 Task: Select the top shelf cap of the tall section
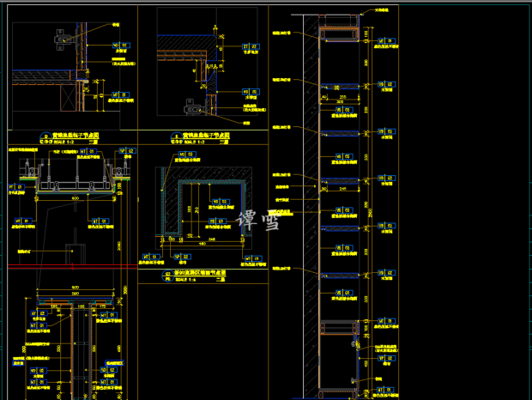click(338, 33)
